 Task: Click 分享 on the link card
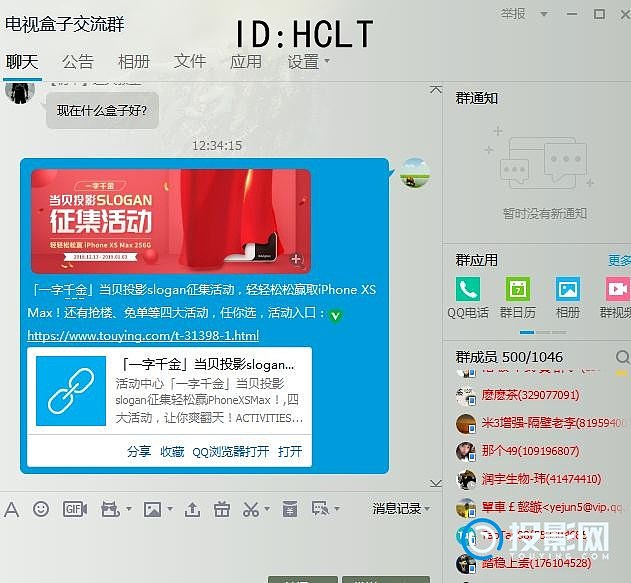coord(139,451)
